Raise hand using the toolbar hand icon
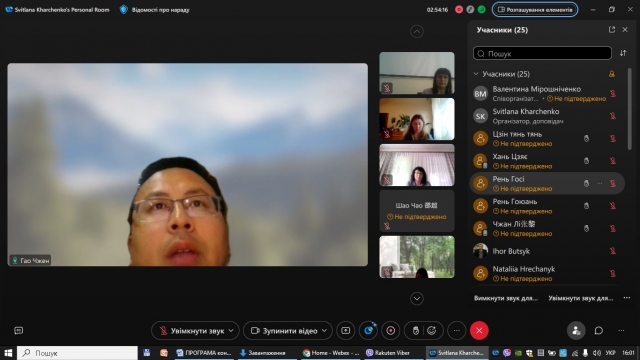Viewport: 640px width, 360px height. pyautogui.click(x=416, y=331)
